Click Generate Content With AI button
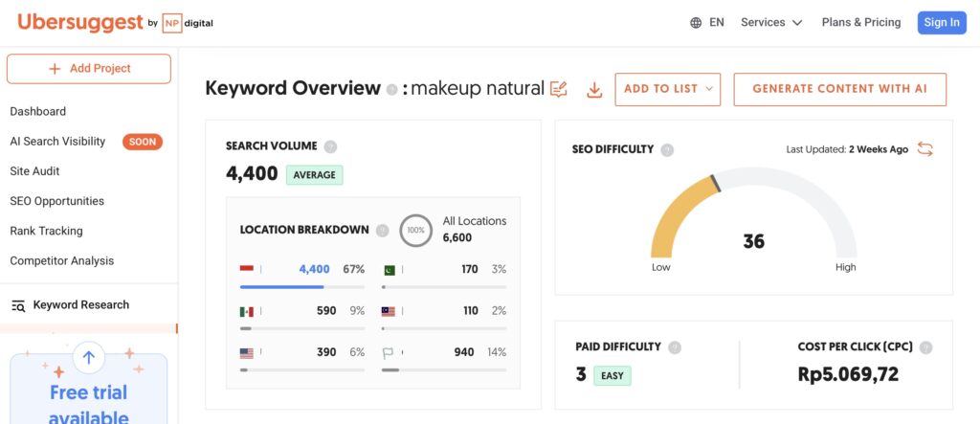Screen dimensions: 980x424 (x=839, y=89)
